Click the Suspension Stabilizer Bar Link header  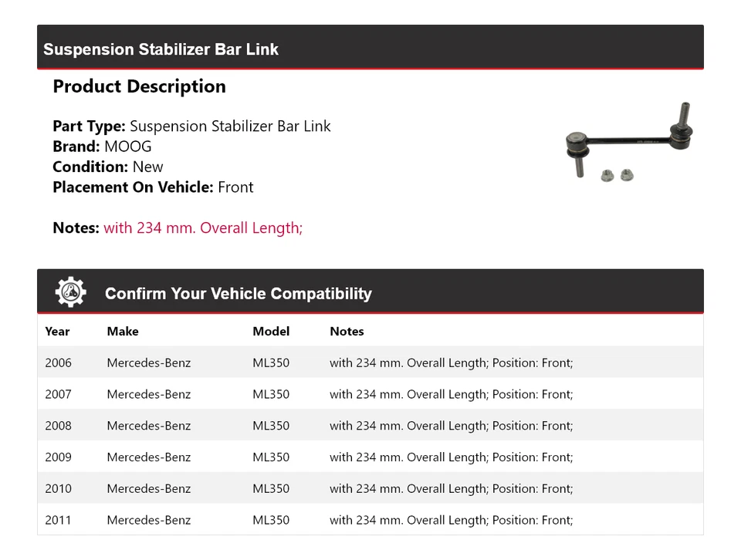[x=161, y=49]
